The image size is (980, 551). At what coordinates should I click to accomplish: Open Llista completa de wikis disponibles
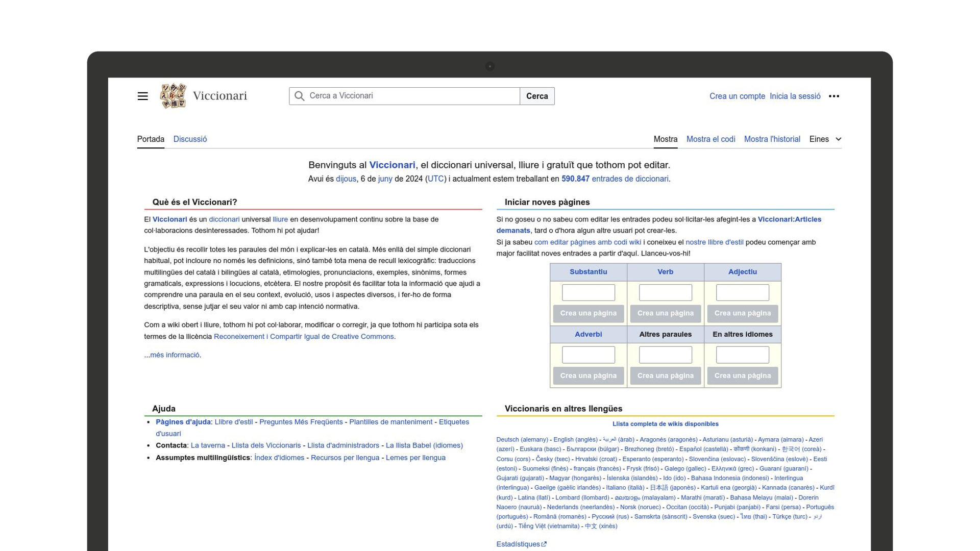pyautogui.click(x=666, y=424)
